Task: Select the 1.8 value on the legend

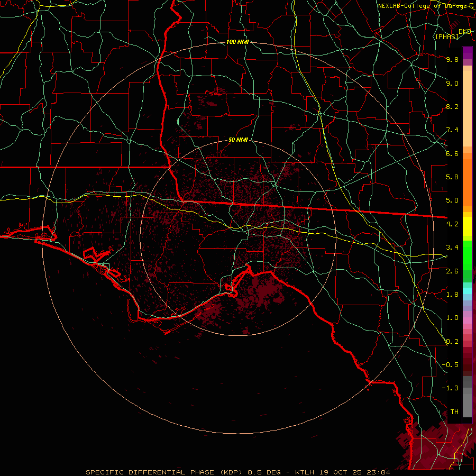Action: pyautogui.click(x=452, y=295)
